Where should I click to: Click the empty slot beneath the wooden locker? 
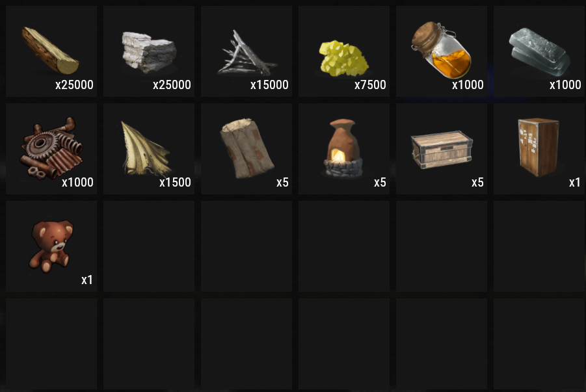click(x=539, y=246)
